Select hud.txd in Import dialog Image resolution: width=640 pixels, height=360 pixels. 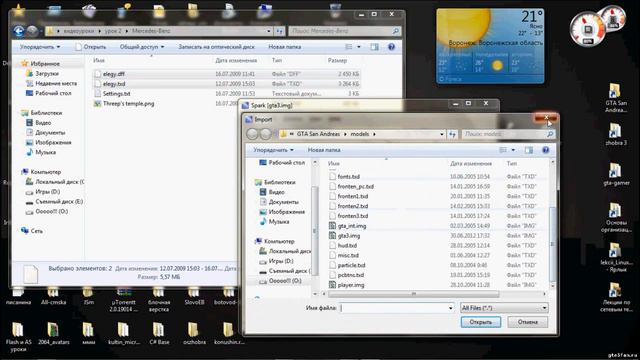[347, 246]
